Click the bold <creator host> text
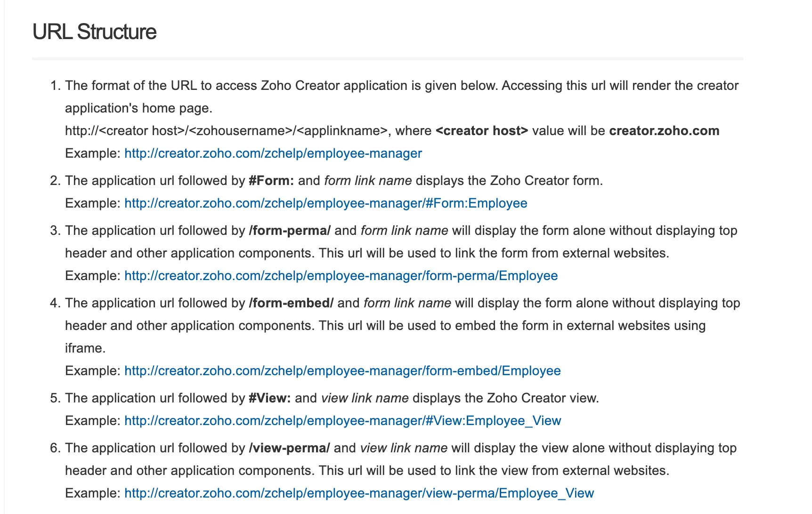Image resolution: width=812 pixels, height=514 pixels. click(x=482, y=131)
